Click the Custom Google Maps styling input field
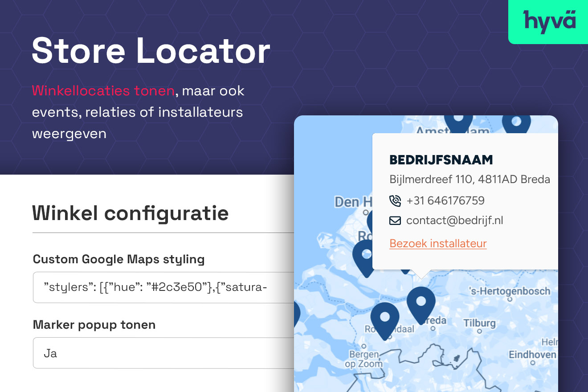Image resolution: width=588 pixels, height=392 pixels. click(160, 287)
